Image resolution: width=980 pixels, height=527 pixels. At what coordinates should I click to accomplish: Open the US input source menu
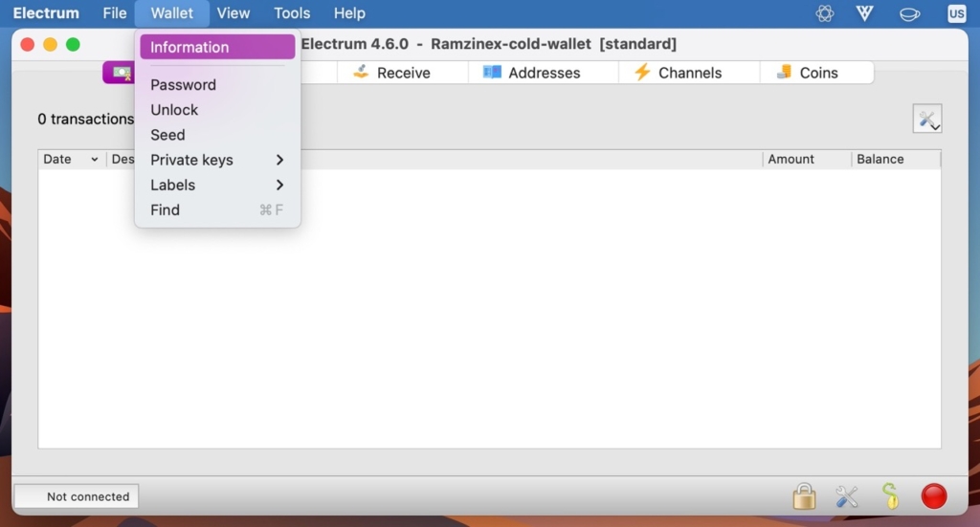(x=956, y=13)
